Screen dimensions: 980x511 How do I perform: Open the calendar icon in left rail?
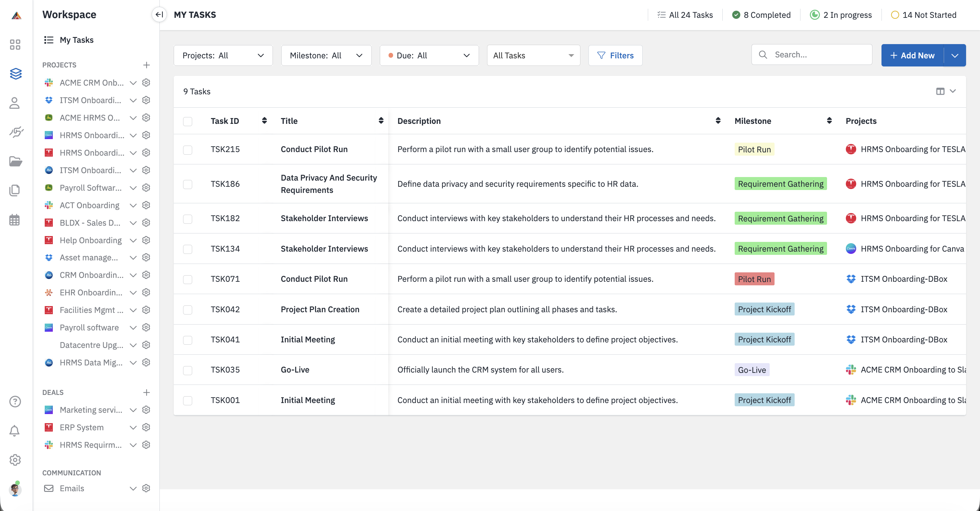[15, 220]
